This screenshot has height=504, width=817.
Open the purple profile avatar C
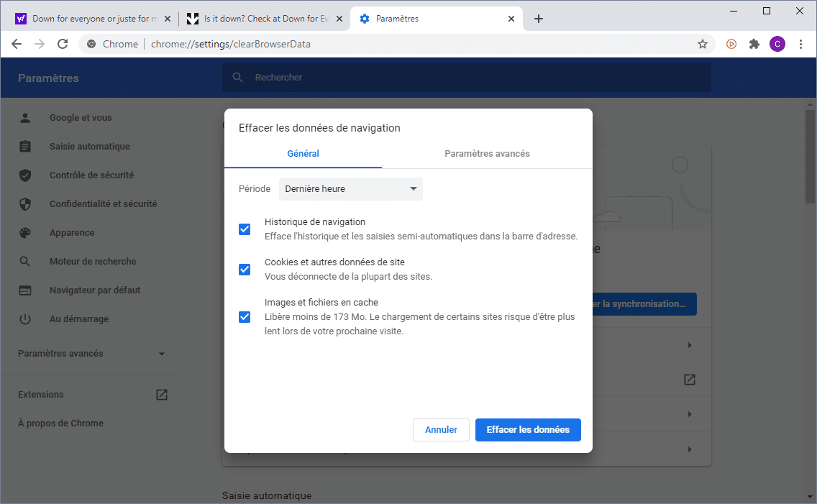777,45
